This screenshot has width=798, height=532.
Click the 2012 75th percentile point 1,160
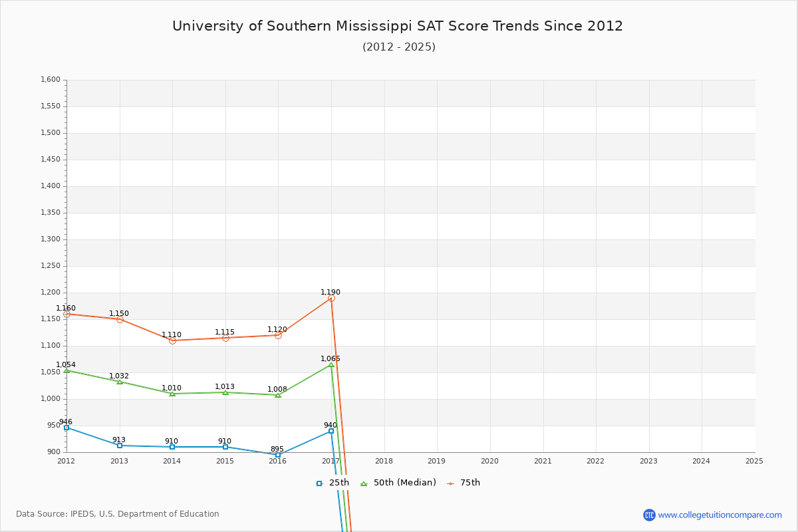[66, 314]
